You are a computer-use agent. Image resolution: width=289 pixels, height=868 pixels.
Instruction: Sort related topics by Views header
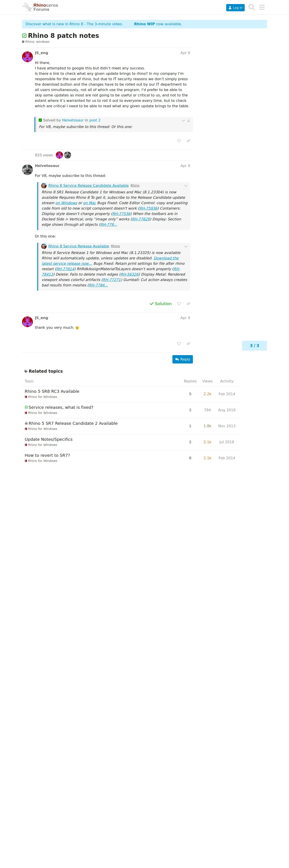point(207,381)
